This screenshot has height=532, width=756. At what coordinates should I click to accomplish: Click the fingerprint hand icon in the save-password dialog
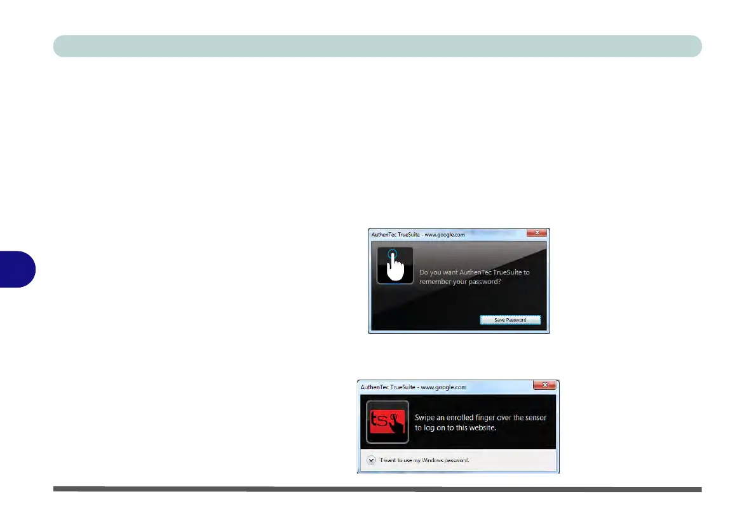[395, 265]
